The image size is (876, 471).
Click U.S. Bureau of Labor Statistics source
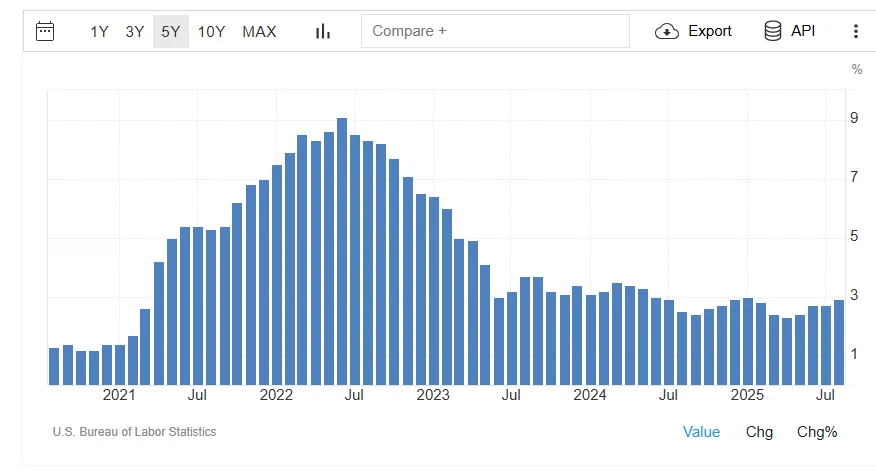pos(134,432)
